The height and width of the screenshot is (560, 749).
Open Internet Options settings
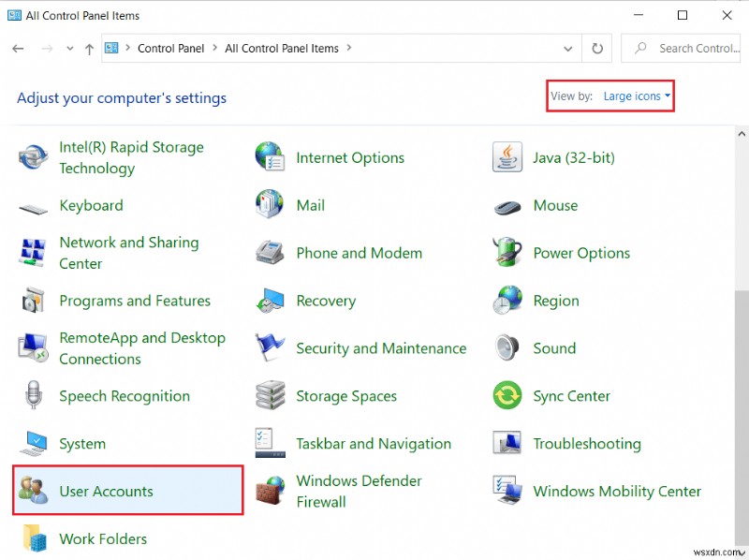[350, 157]
